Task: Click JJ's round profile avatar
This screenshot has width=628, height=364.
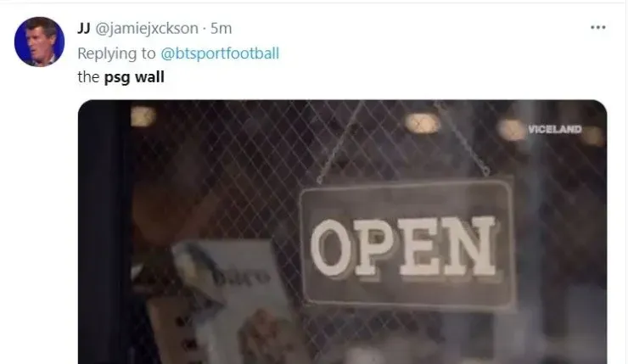Action: coord(39,42)
